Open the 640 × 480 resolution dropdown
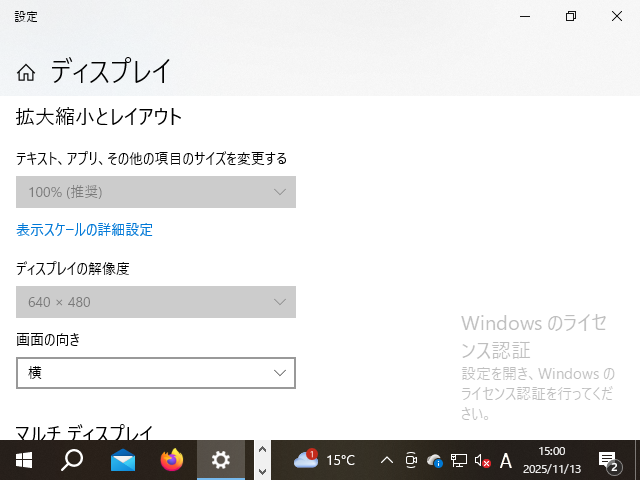The image size is (640, 480). click(156, 302)
